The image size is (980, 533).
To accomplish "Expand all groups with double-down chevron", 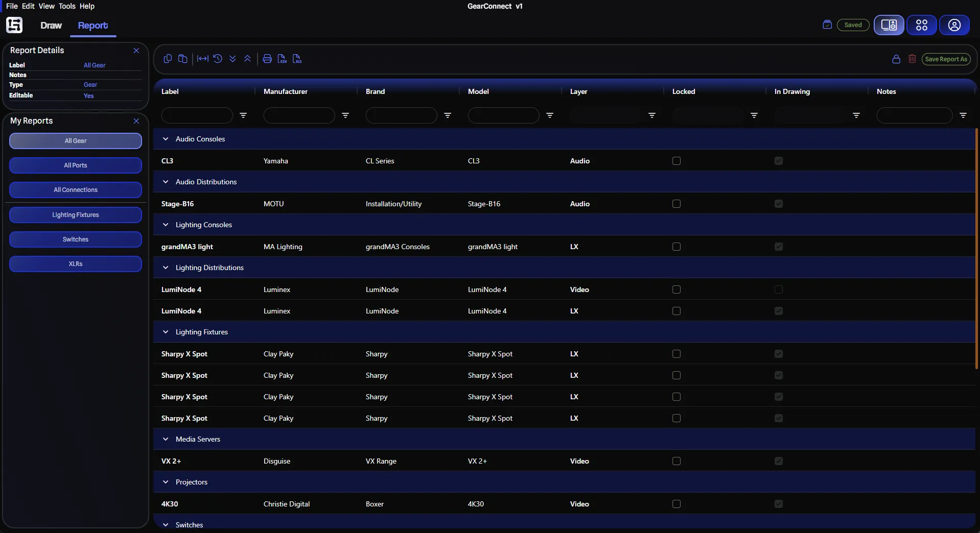I will point(232,59).
